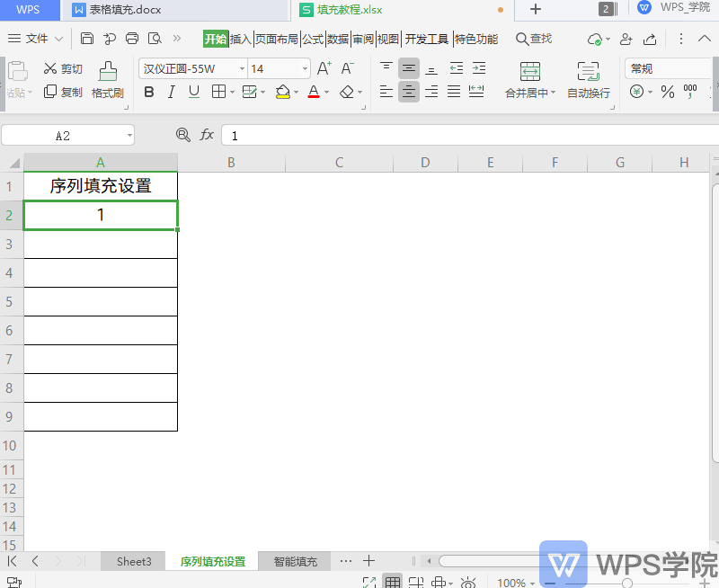
Task: Click the Cut (剪切) button
Action: point(63,69)
